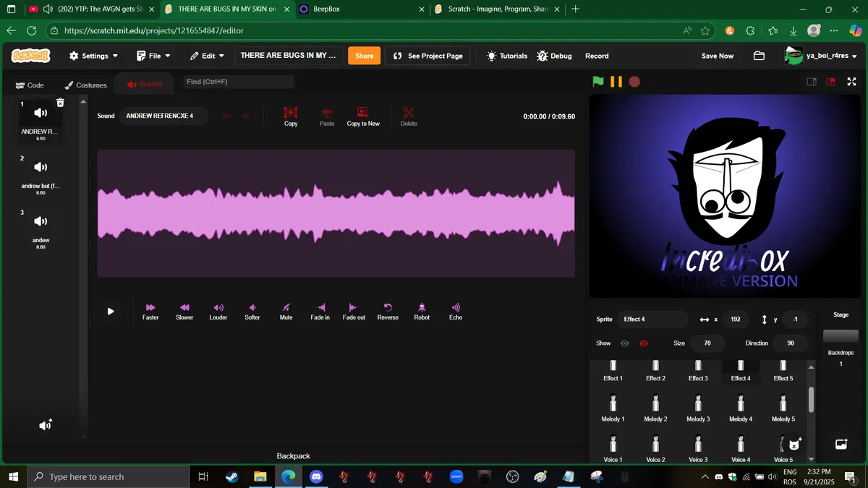
Task: Click the Delete scissors tool
Action: 409,116
